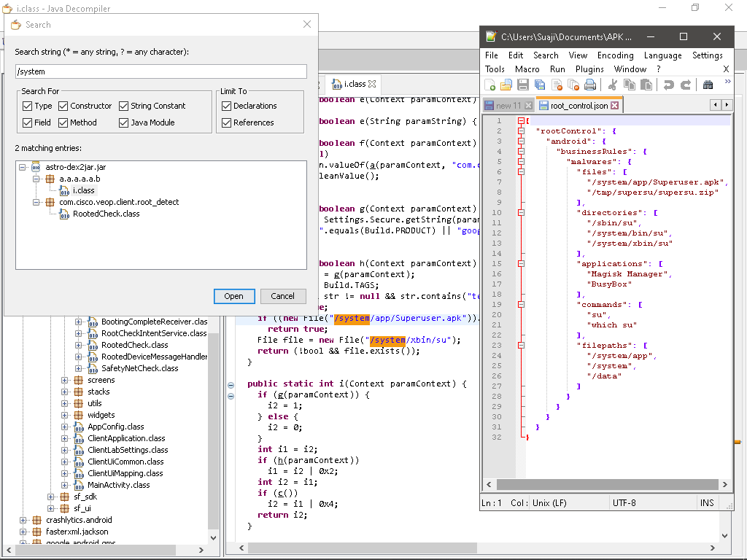
Task: Open Notepad++ Plugins menu
Action: pos(589,69)
